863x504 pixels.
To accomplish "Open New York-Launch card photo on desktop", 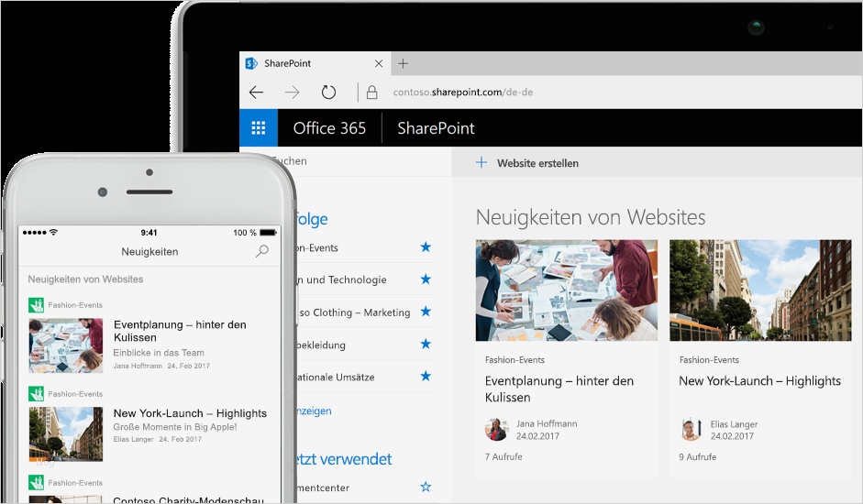I will click(760, 290).
